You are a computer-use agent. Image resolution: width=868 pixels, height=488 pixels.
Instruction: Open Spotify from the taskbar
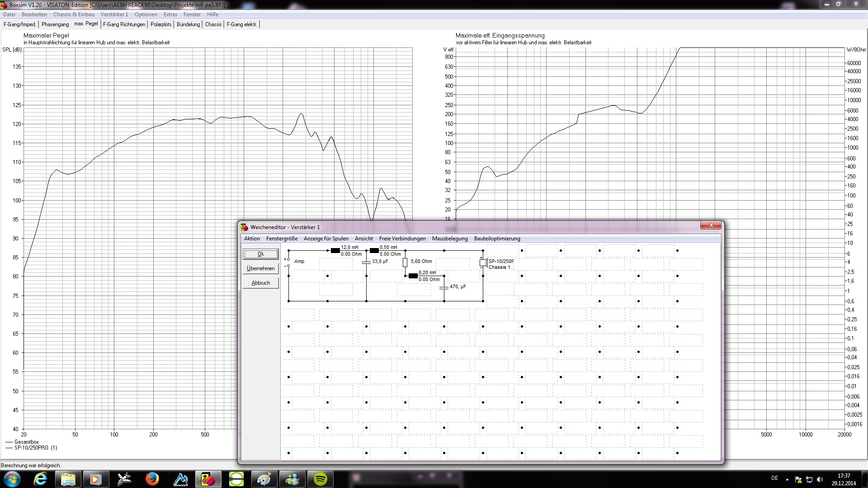pyautogui.click(x=320, y=479)
